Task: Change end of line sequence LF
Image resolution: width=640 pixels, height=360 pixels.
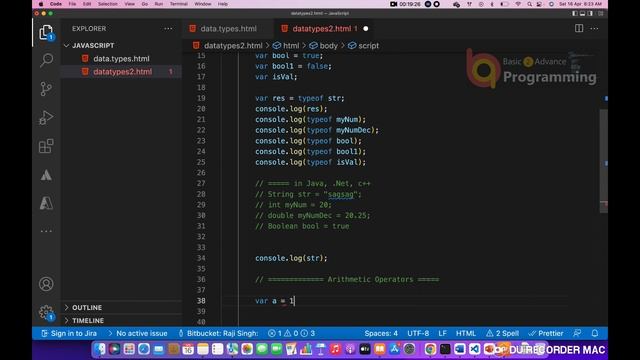Action: pos(442,333)
